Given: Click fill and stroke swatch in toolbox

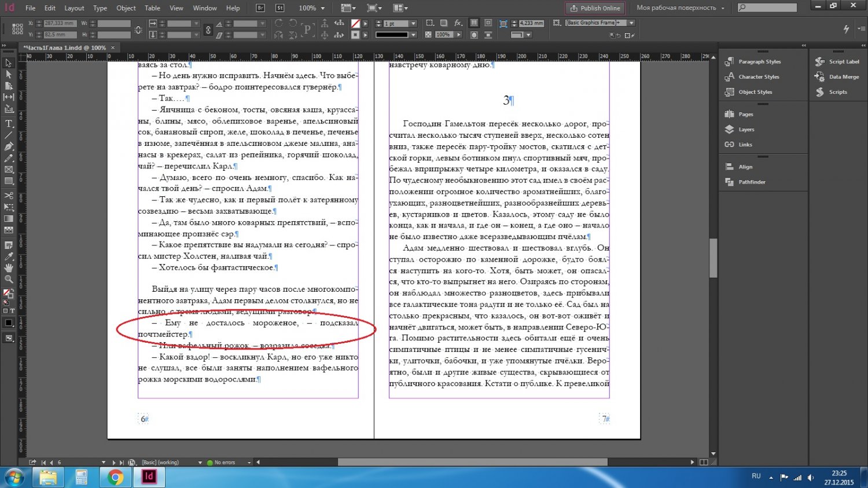Looking at the screenshot, I should coord(8,295).
